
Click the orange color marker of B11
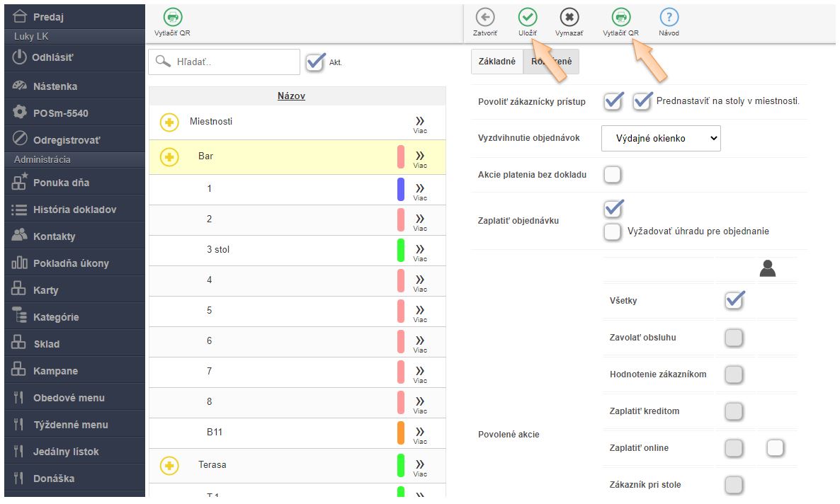401,433
